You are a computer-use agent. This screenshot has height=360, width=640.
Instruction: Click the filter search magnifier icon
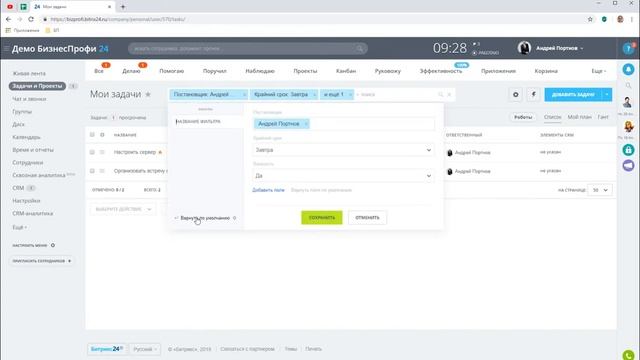440,94
